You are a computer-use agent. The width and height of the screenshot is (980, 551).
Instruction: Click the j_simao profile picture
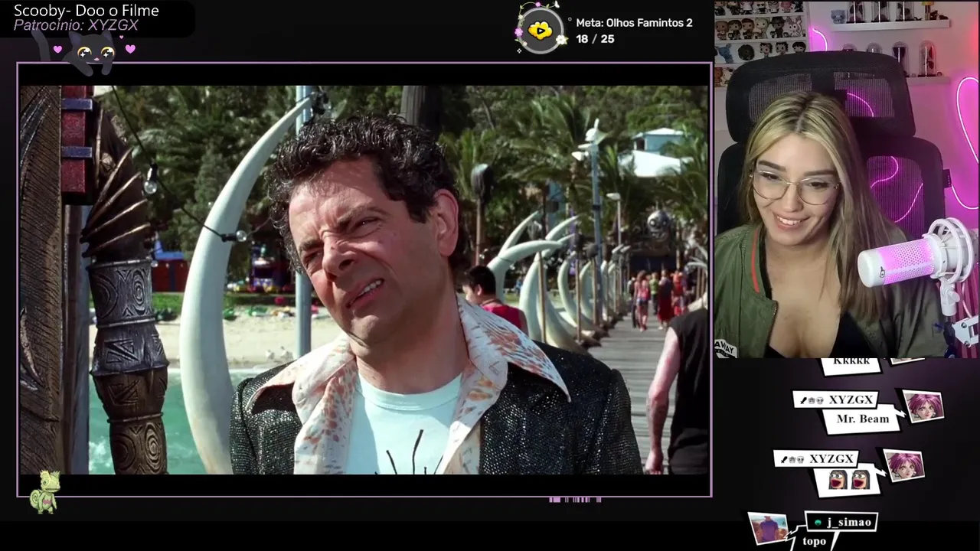768,527
